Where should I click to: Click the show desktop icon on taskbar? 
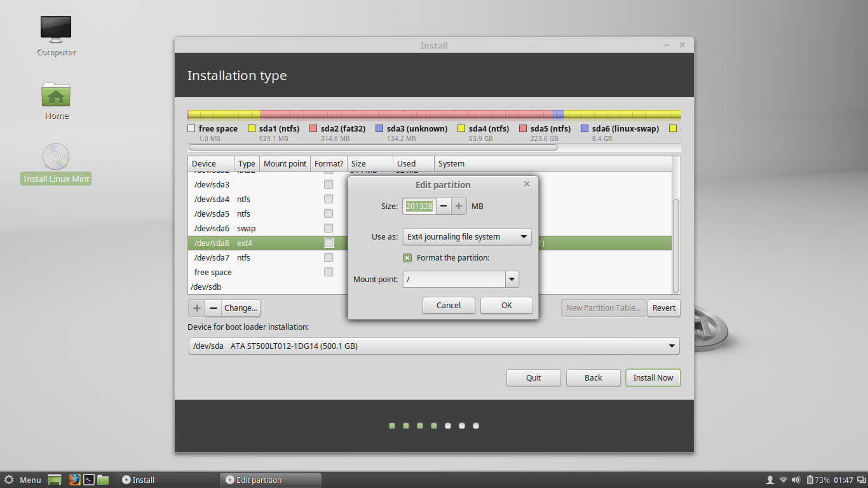[55, 480]
